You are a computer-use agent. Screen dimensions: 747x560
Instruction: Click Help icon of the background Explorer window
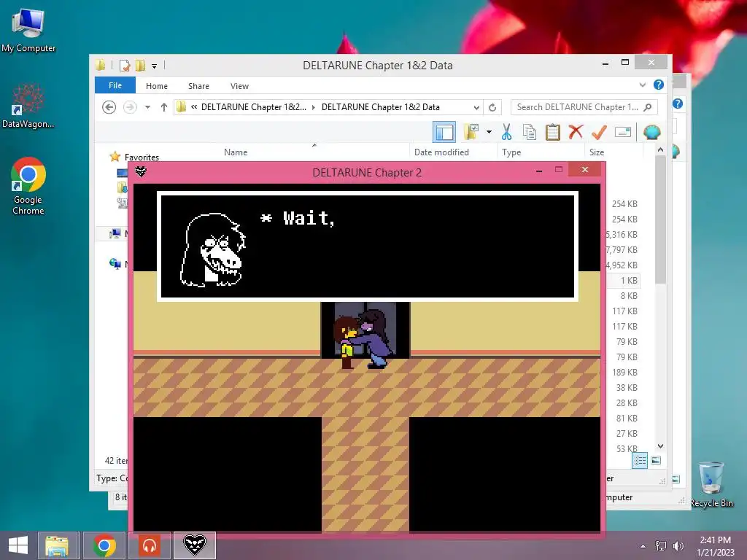coord(678,104)
